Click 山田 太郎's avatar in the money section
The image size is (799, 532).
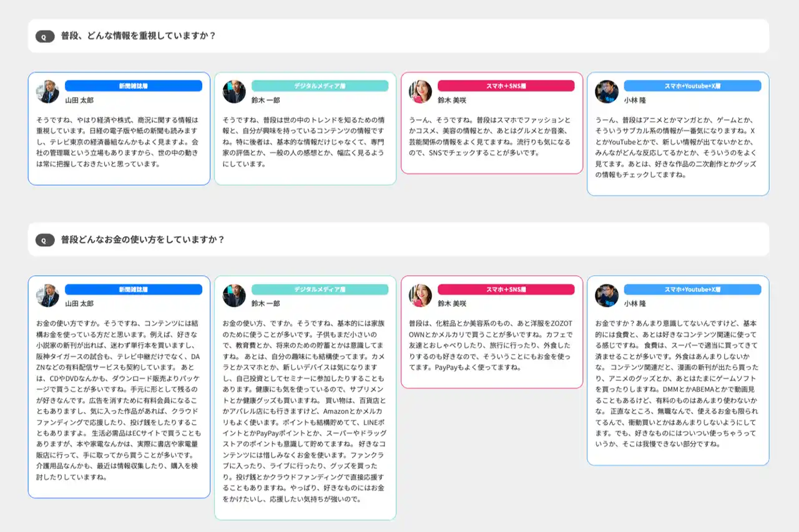point(47,294)
